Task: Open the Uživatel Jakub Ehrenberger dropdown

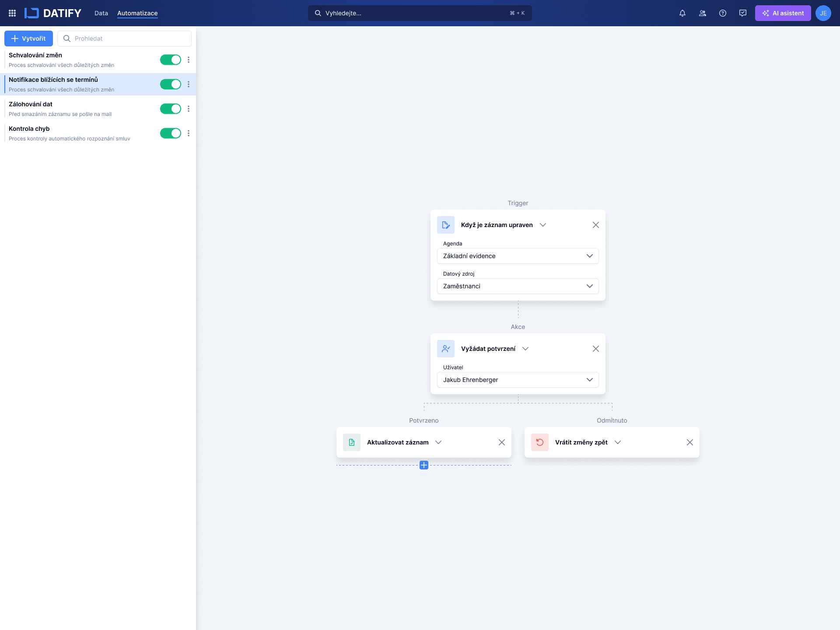Action: 518,380
